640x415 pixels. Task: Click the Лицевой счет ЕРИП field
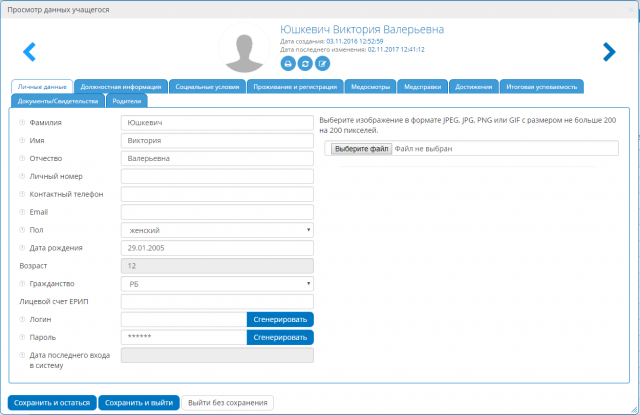pyautogui.click(x=217, y=302)
